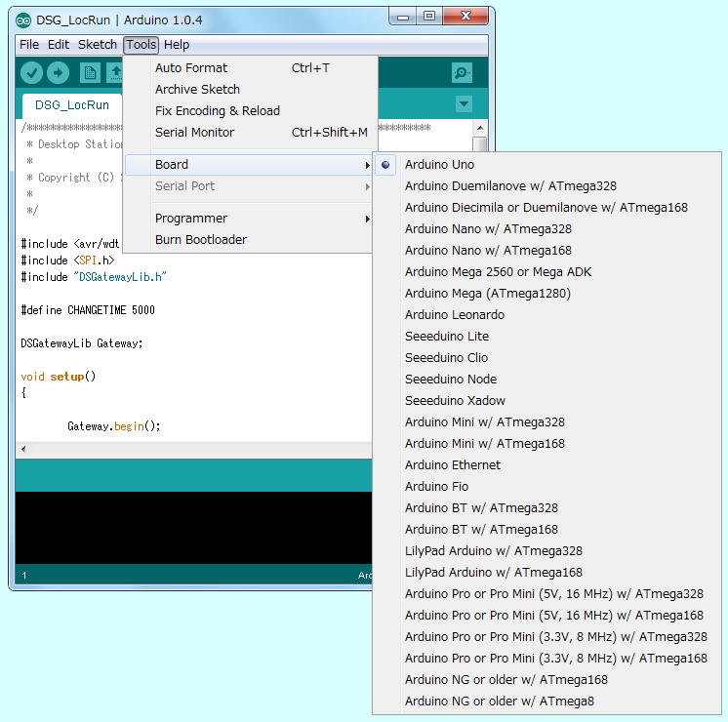Select Arduino Mega 2560 or Mega ADK
The image size is (728, 722).
click(x=546, y=272)
